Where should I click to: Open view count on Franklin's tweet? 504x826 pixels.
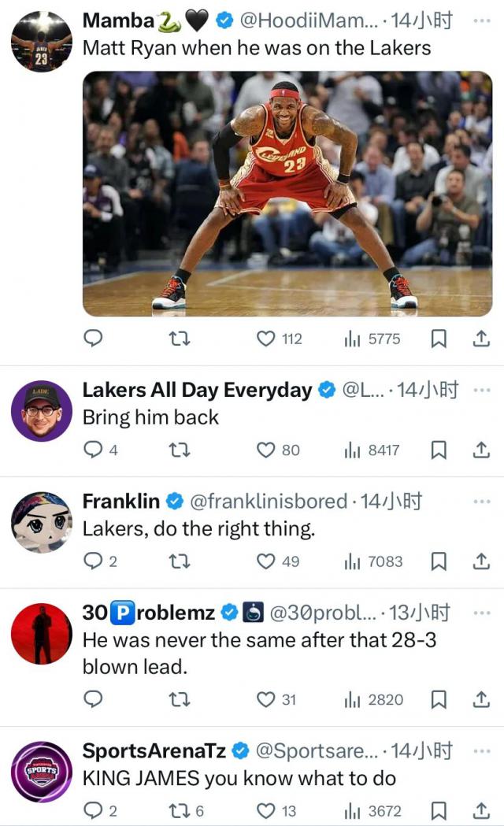[x=373, y=561]
